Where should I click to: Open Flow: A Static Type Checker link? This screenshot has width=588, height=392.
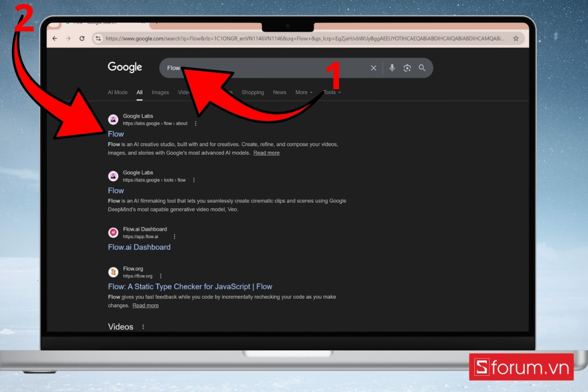[190, 287]
